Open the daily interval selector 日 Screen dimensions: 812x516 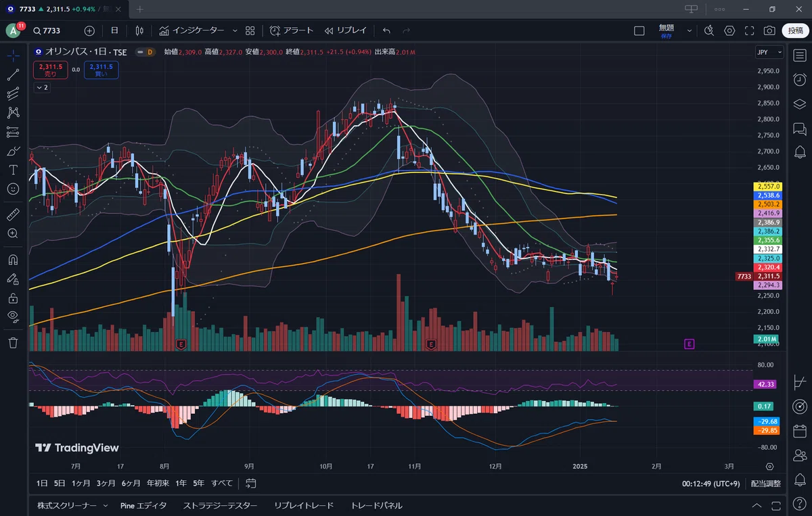pos(114,30)
